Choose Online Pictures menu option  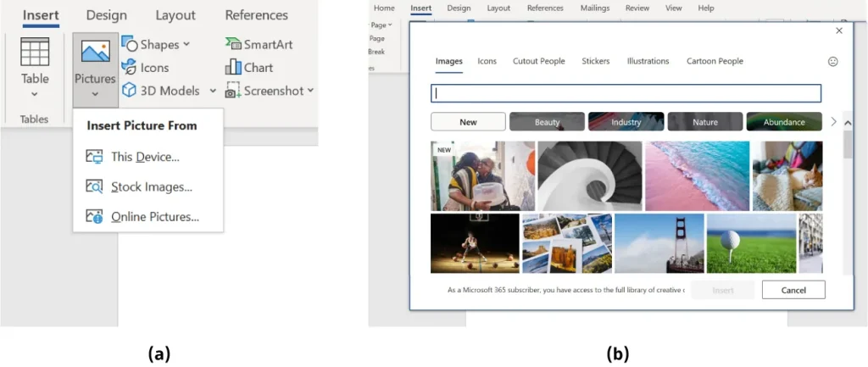(154, 216)
